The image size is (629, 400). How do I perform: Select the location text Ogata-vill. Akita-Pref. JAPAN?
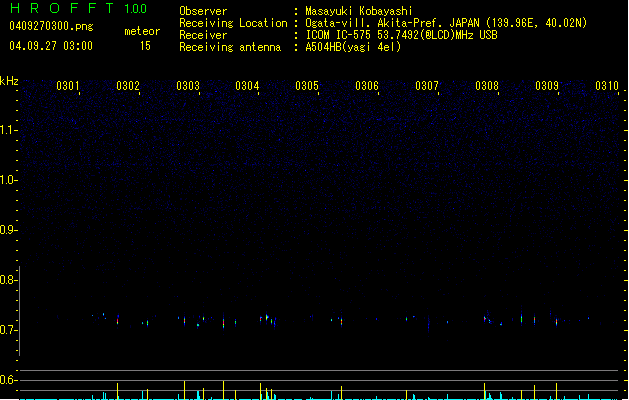[x=394, y=23]
